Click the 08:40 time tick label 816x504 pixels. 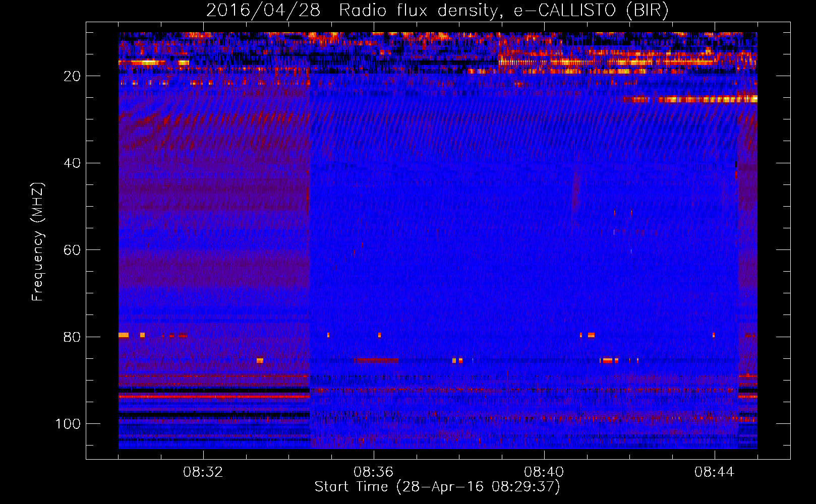click(x=544, y=472)
